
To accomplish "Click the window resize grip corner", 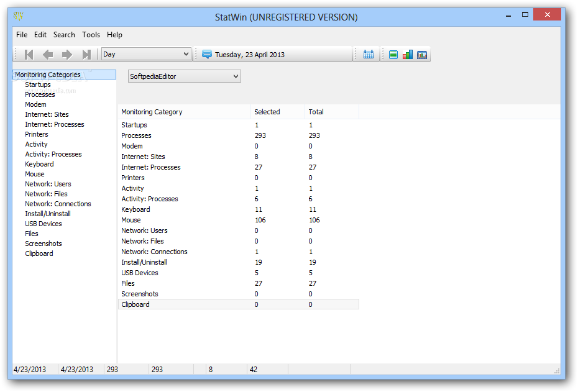I will [x=557, y=371].
